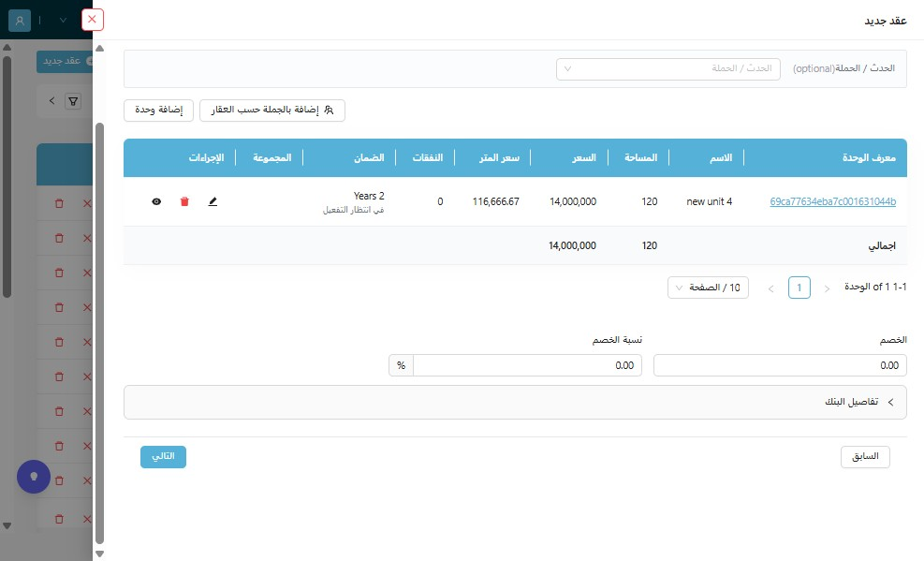
Task: Click the التالي next button
Action: (163, 457)
